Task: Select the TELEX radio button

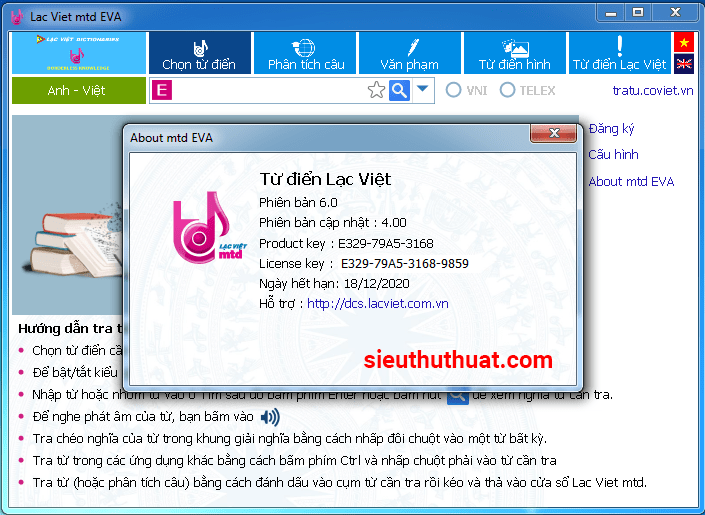Action: click(x=507, y=90)
